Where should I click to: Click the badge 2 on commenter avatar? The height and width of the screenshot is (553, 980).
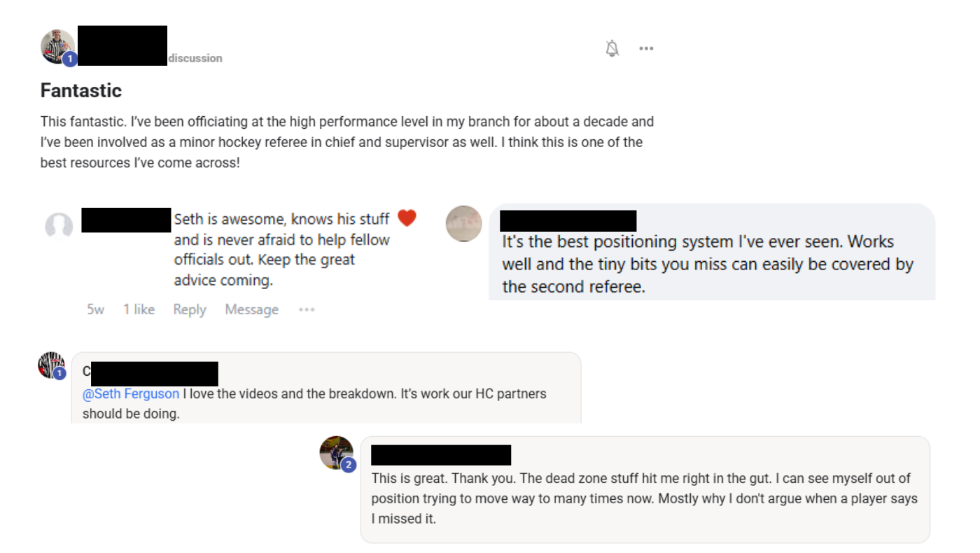coord(348,464)
